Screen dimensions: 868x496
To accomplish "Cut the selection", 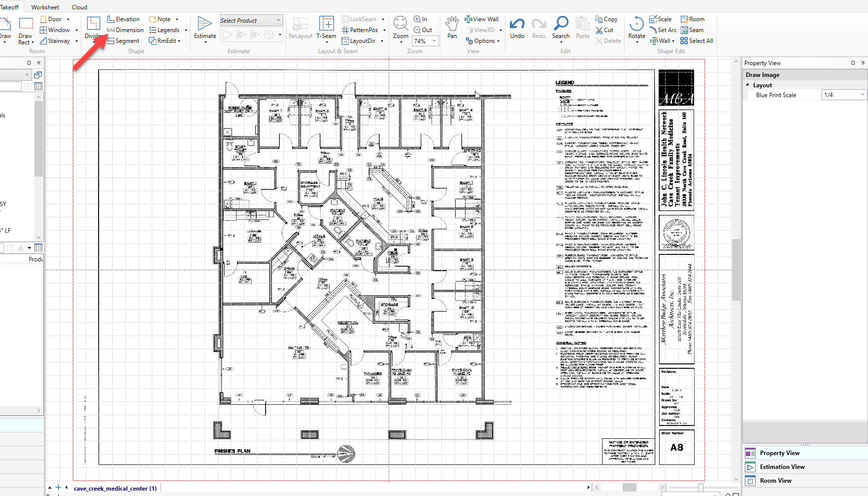I will (x=604, y=30).
